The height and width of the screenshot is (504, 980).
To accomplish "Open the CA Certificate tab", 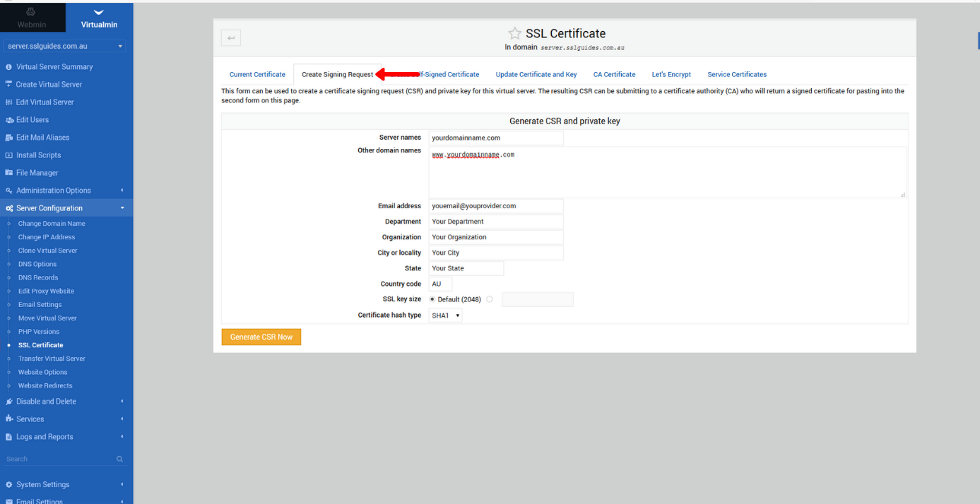I will coord(613,74).
